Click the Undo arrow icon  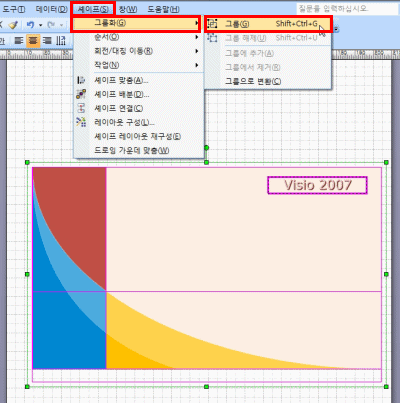31,25
